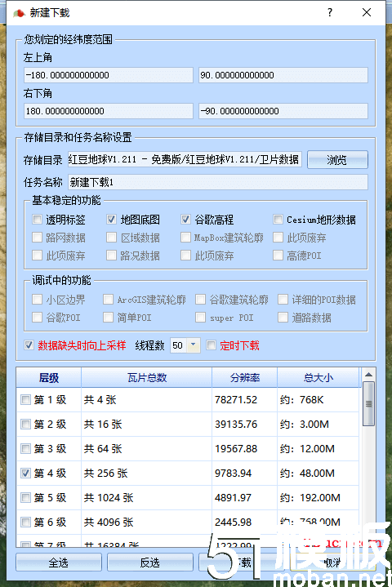Select the 共 1024 张 cell

pos(146,497)
